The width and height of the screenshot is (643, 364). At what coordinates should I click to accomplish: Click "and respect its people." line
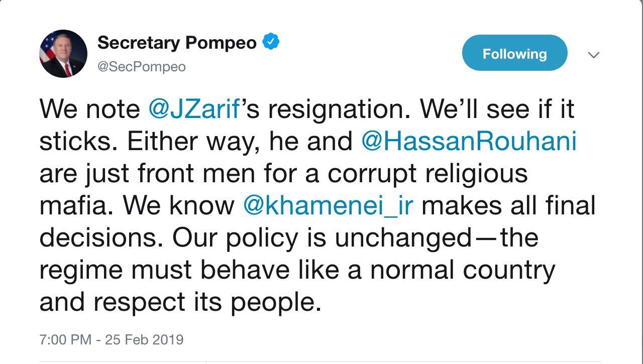coord(180,302)
